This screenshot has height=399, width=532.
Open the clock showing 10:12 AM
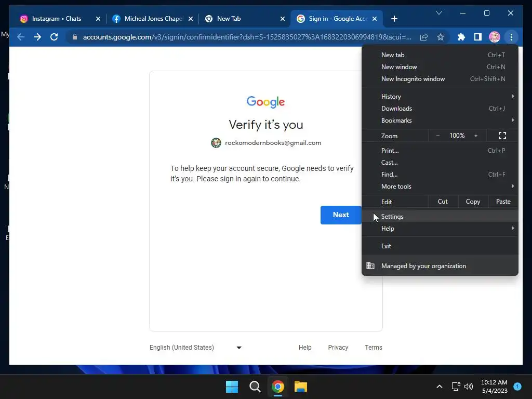495,387
